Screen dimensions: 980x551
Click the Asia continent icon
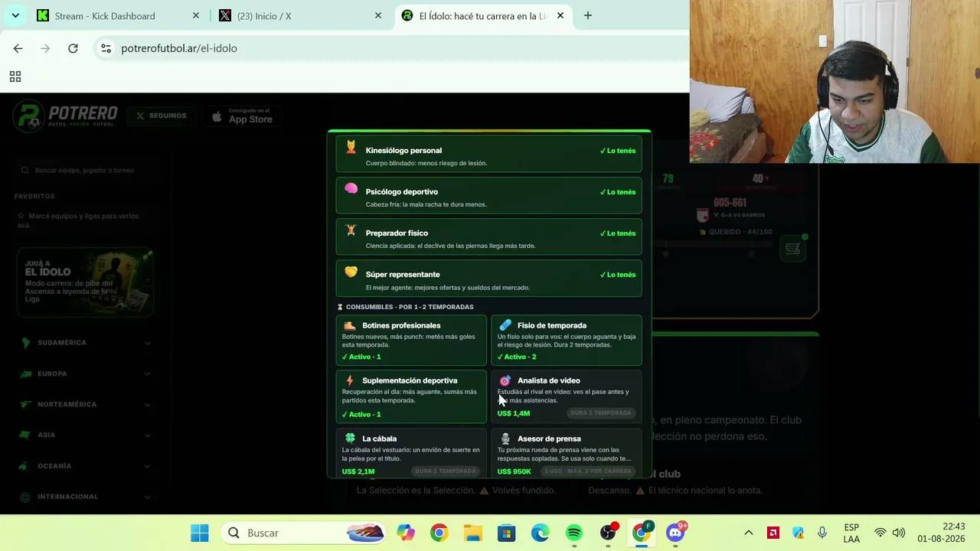(x=26, y=435)
